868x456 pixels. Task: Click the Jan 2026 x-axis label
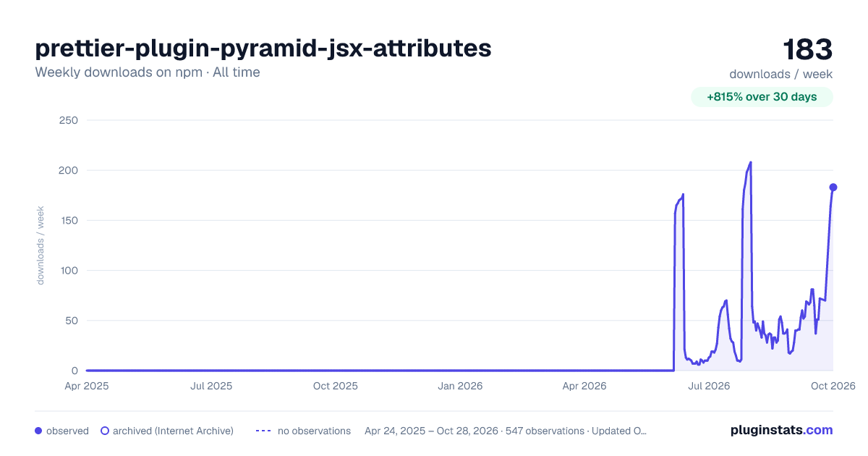coord(461,386)
